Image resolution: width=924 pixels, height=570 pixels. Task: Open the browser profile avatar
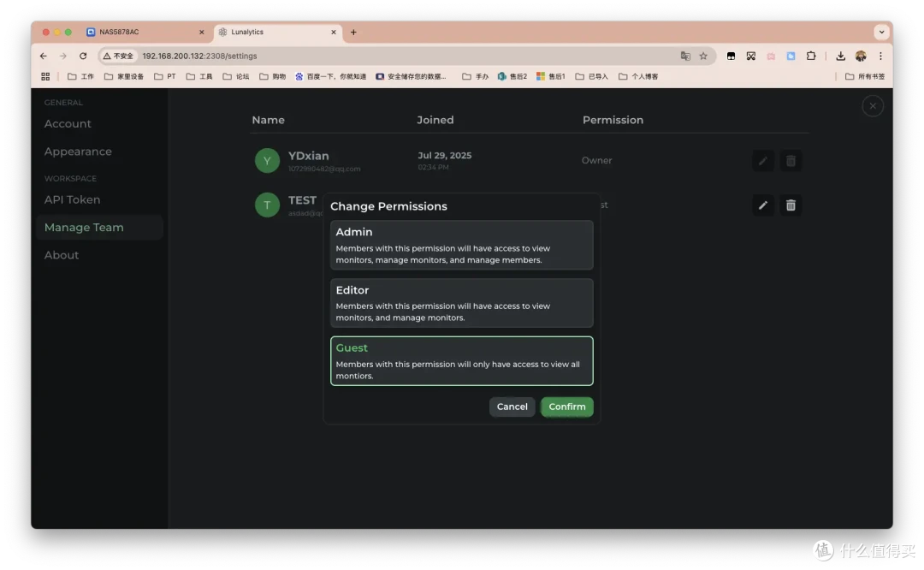[861, 56]
